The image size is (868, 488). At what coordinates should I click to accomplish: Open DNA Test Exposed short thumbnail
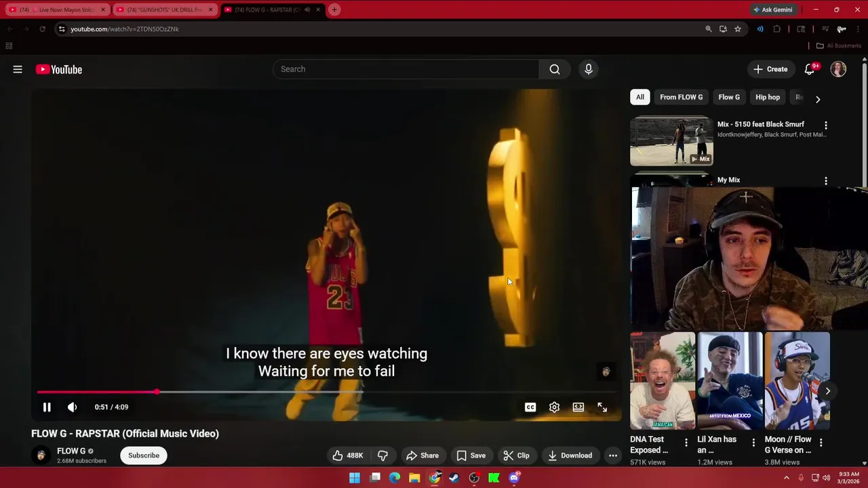point(663,381)
